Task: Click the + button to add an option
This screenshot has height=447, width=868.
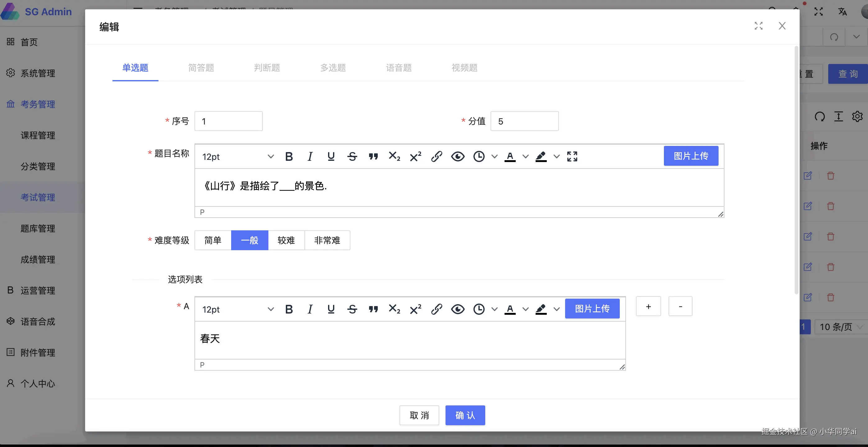Action: (x=648, y=306)
